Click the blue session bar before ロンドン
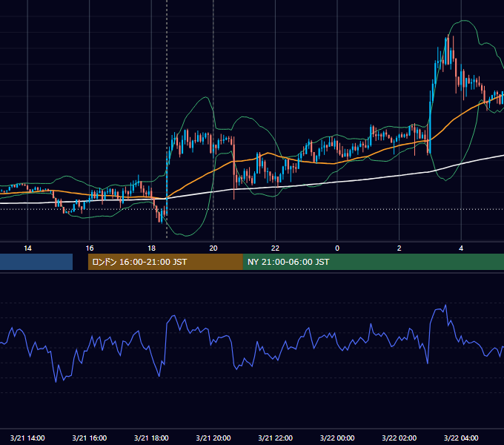This screenshot has height=445, width=504. pyautogui.click(x=36, y=262)
